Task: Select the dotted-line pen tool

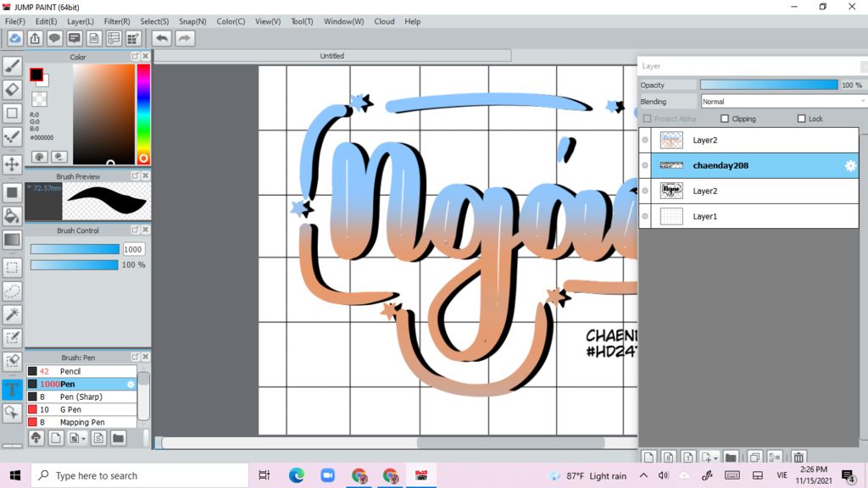Action: tap(12, 136)
